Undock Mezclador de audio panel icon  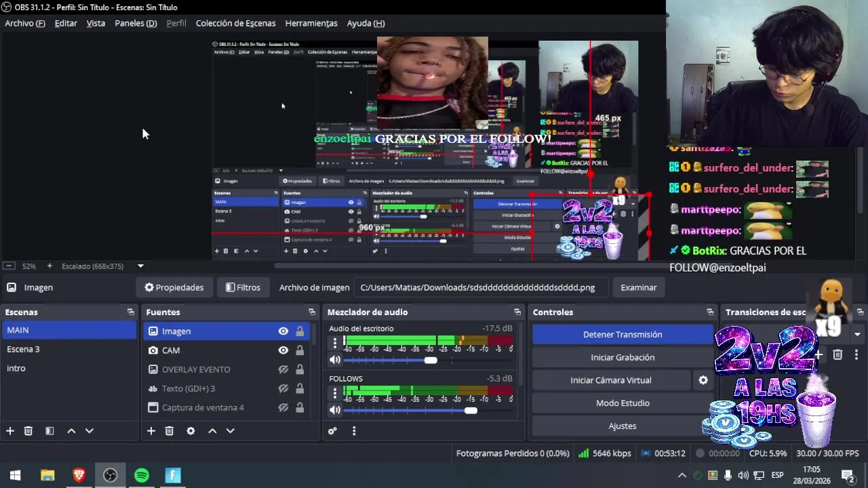pos(517,312)
